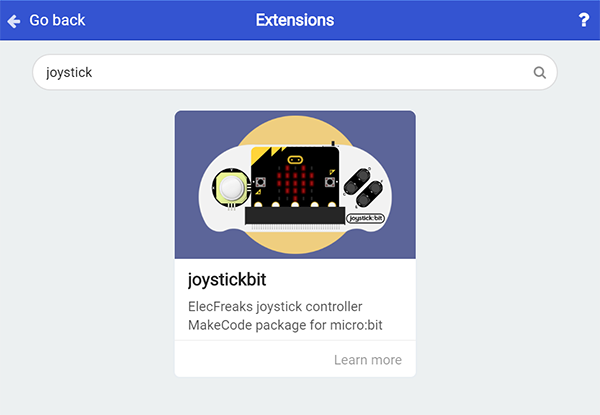Viewport: 600px width, 415px height.
Task: Click the search magnifier icon
Action: click(x=540, y=72)
